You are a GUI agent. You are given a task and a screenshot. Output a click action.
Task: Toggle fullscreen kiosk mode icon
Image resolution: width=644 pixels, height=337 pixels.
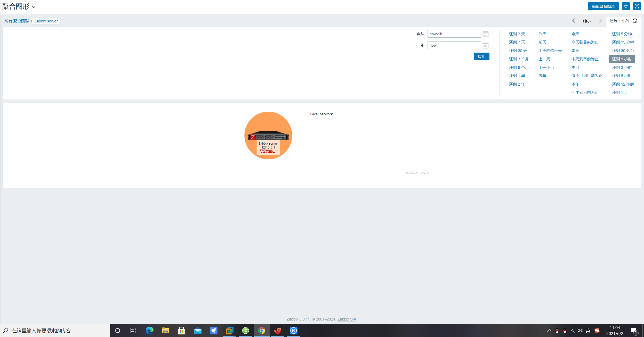pyautogui.click(x=637, y=6)
